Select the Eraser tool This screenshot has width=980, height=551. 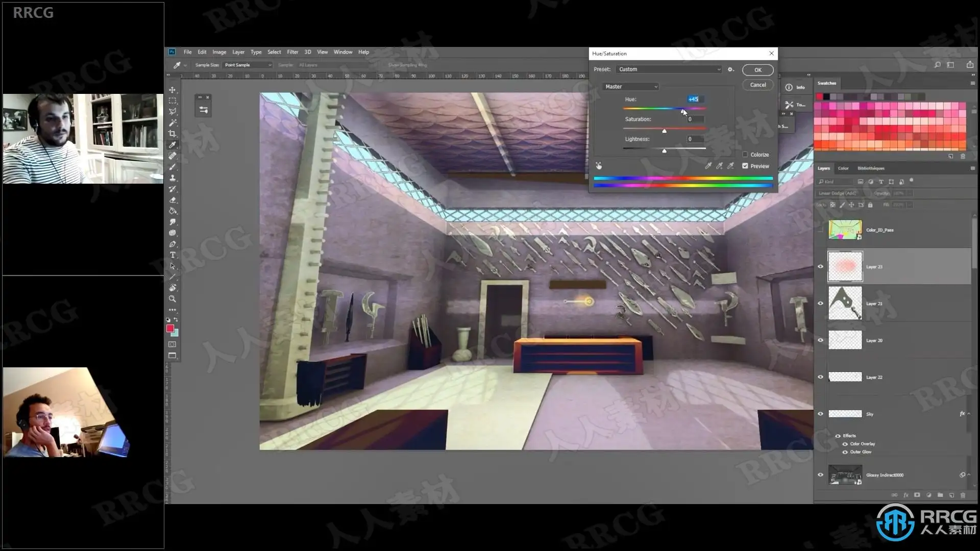pos(173,200)
